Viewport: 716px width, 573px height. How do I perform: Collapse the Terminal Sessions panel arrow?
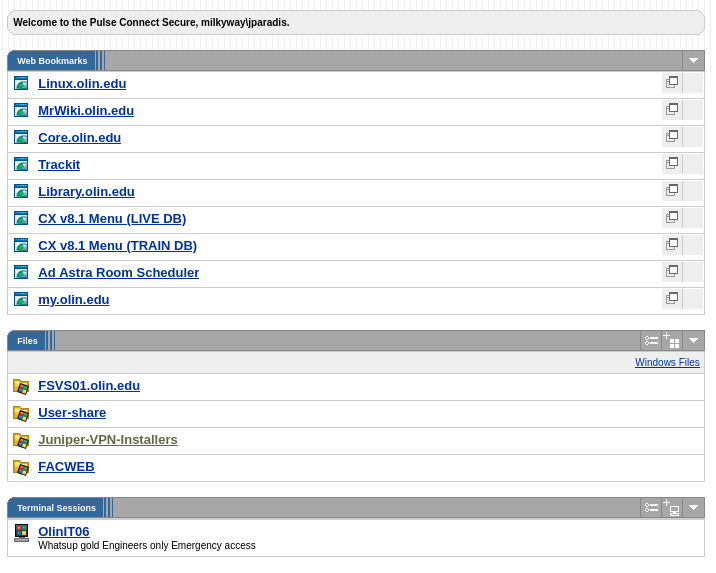(x=693, y=508)
